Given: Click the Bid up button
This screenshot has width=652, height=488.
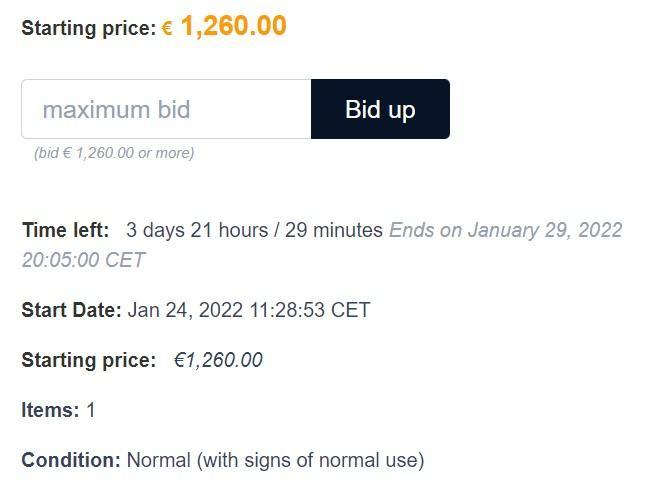Looking at the screenshot, I should tap(380, 109).
